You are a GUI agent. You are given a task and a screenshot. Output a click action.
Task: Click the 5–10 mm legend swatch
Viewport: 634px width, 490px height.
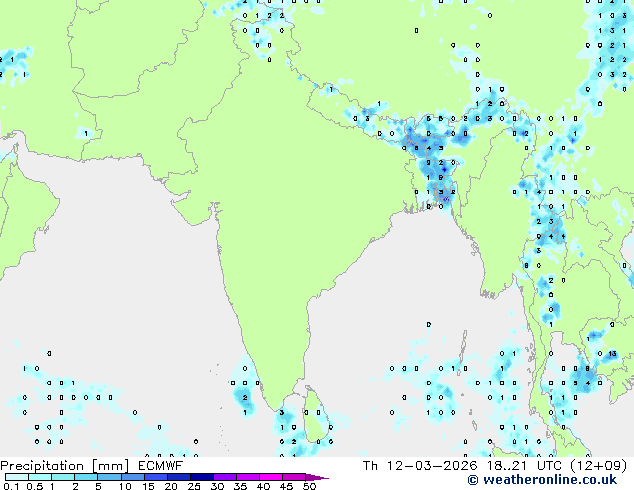coord(109,477)
